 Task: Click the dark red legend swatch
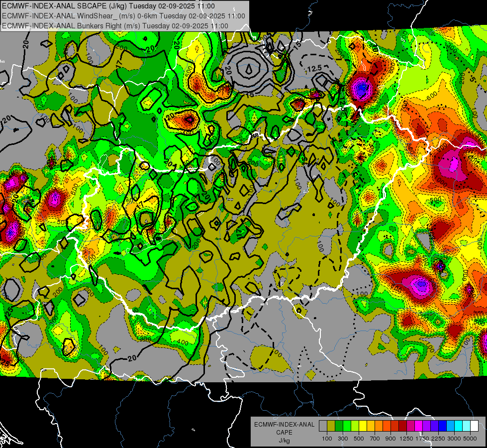point(402,426)
